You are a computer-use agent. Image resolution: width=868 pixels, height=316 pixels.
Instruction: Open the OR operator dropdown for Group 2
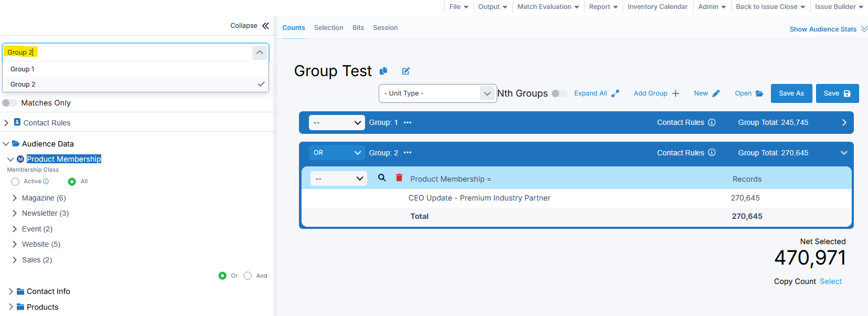[337, 153]
